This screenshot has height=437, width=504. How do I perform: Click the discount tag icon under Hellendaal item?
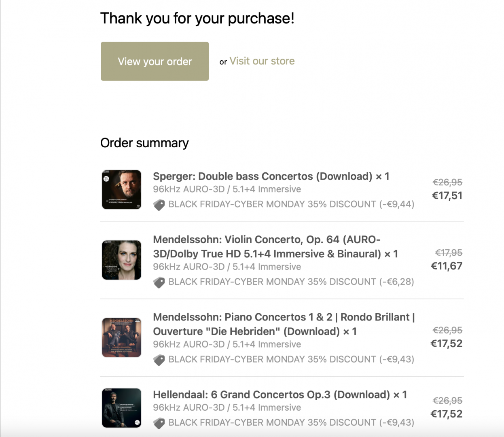(159, 423)
